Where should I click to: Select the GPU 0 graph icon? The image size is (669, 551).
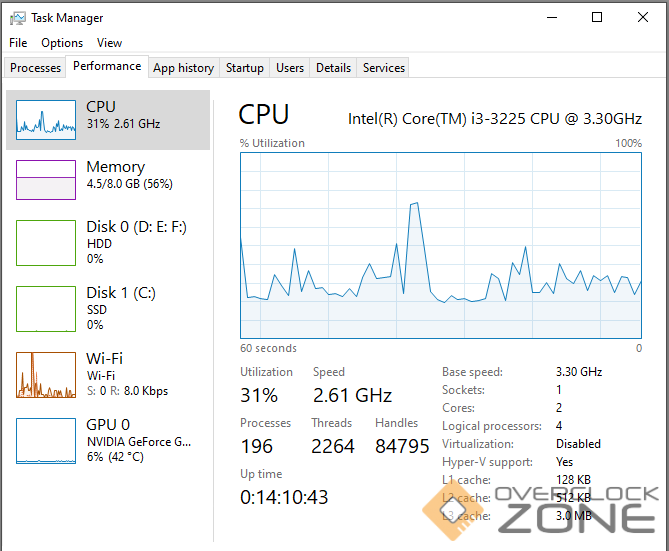pos(46,440)
